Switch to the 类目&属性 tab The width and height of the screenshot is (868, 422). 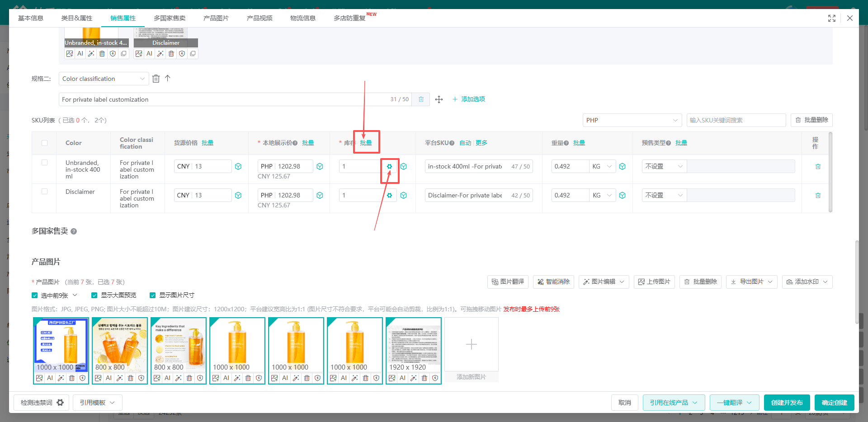click(x=77, y=18)
